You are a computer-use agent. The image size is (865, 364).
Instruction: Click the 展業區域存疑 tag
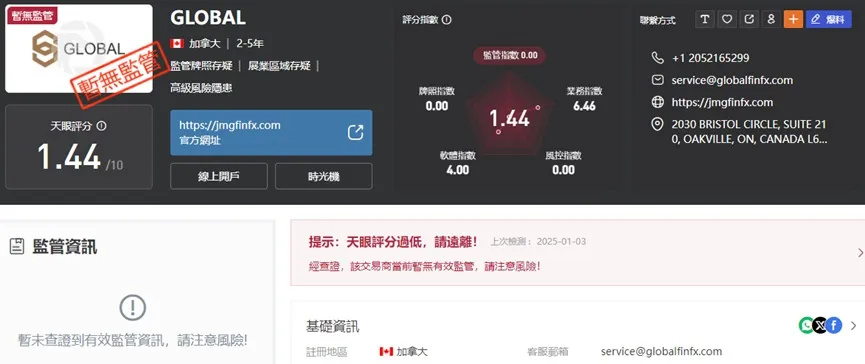click(279, 66)
